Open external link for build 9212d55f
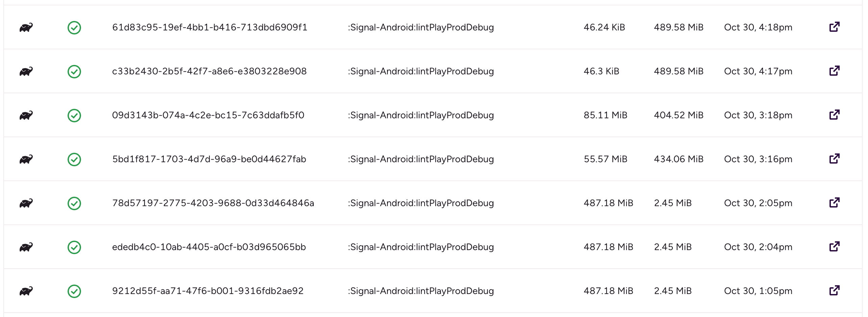The height and width of the screenshot is (317, 868). coord(834,291)
